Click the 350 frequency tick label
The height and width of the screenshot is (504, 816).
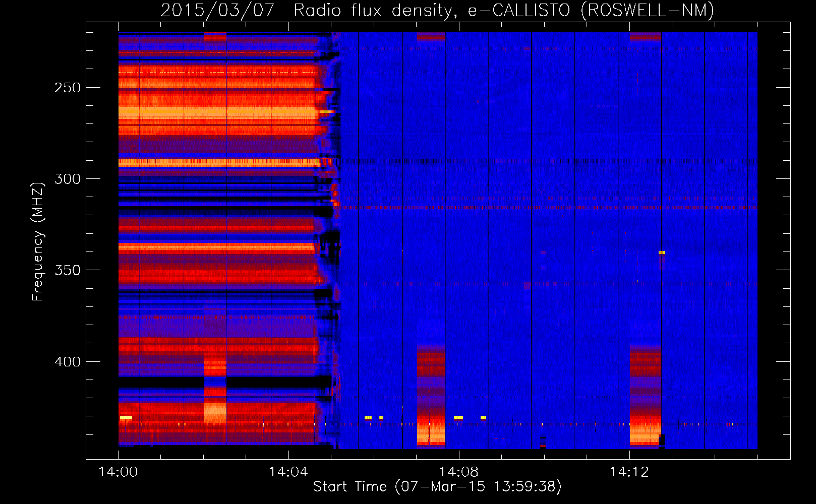[x=68, y=270]
